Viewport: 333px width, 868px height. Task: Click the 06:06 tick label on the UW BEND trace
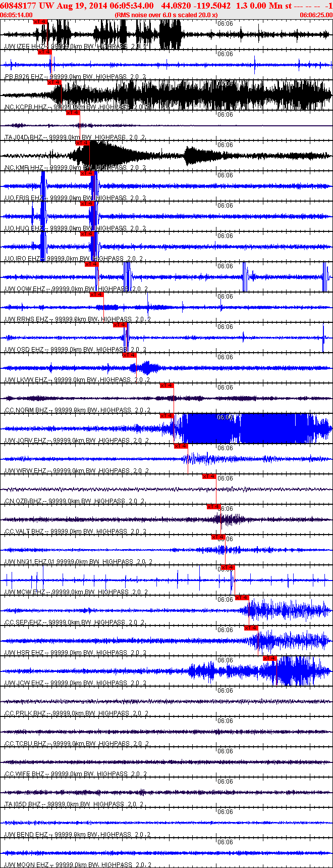(225, 811)
